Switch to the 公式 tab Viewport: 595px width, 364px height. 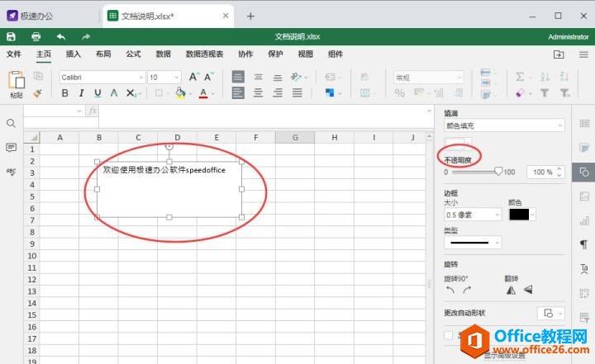point(133,54)
